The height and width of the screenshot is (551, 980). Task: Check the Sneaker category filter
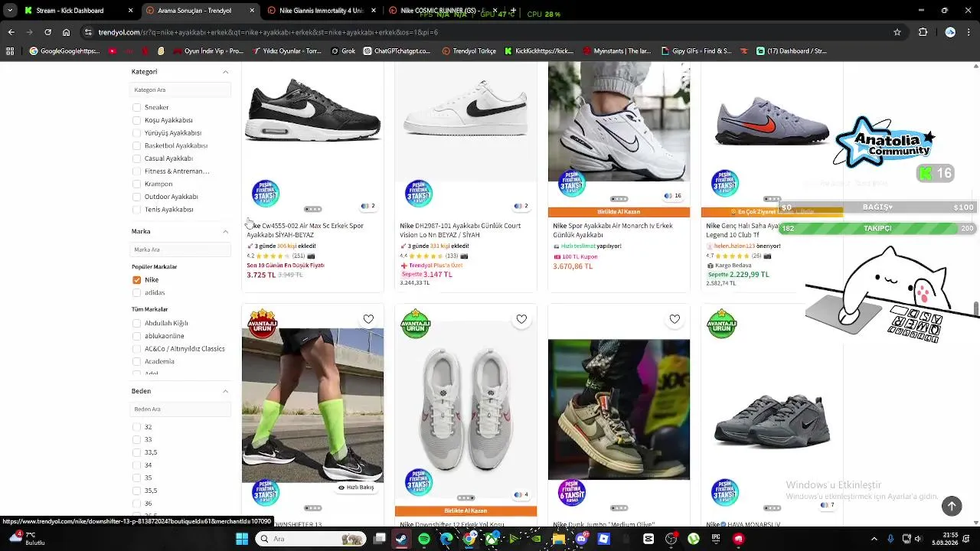coord(137,107)
